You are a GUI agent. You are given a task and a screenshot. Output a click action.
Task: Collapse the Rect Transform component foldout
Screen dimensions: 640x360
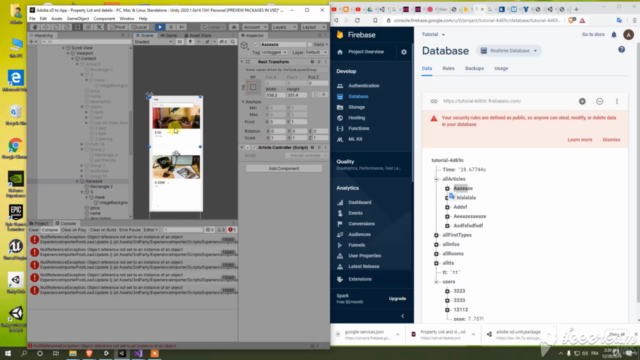pyautogui.click(x=242, y=62)
